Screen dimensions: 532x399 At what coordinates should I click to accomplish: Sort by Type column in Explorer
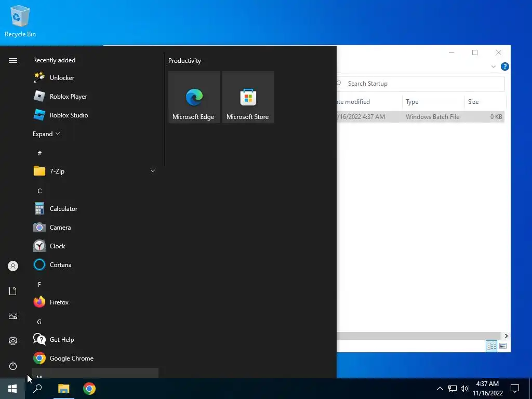(433, 102)
